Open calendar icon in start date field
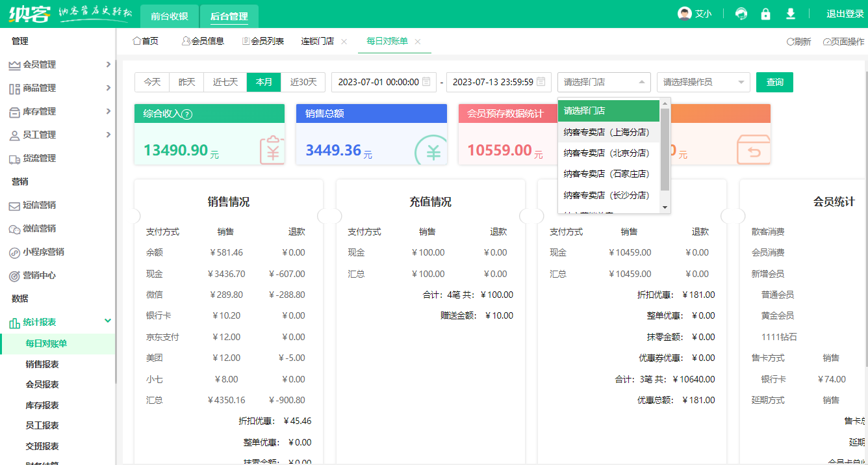 tap(426, 82)
